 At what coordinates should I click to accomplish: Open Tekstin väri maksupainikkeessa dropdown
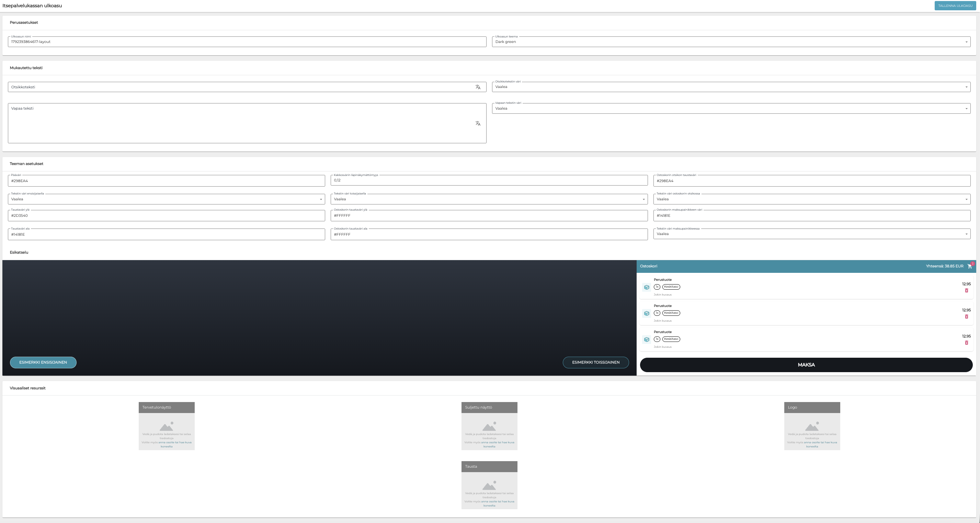(x=812, y=234)
